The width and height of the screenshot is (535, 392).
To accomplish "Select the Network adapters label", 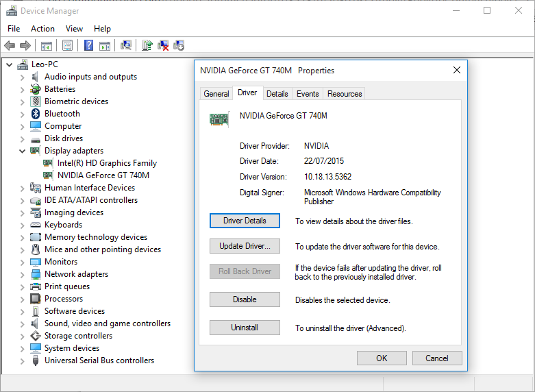I will click(x=77, y=274).
